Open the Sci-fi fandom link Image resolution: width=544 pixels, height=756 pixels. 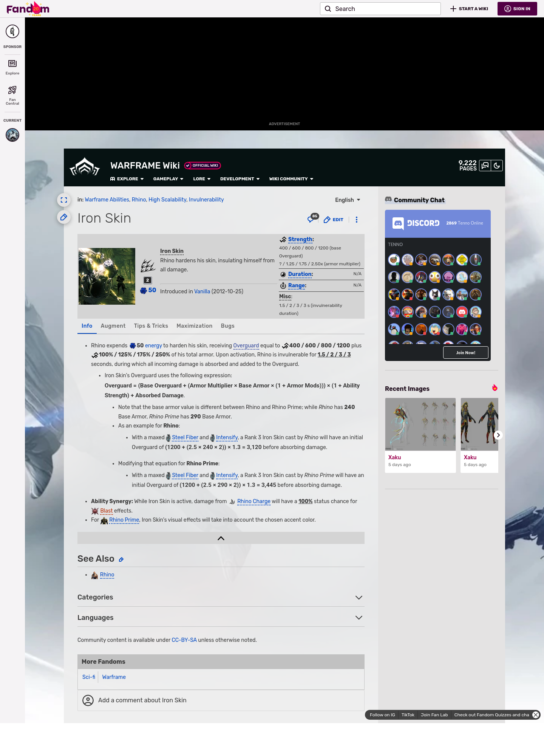coord(89,677)
